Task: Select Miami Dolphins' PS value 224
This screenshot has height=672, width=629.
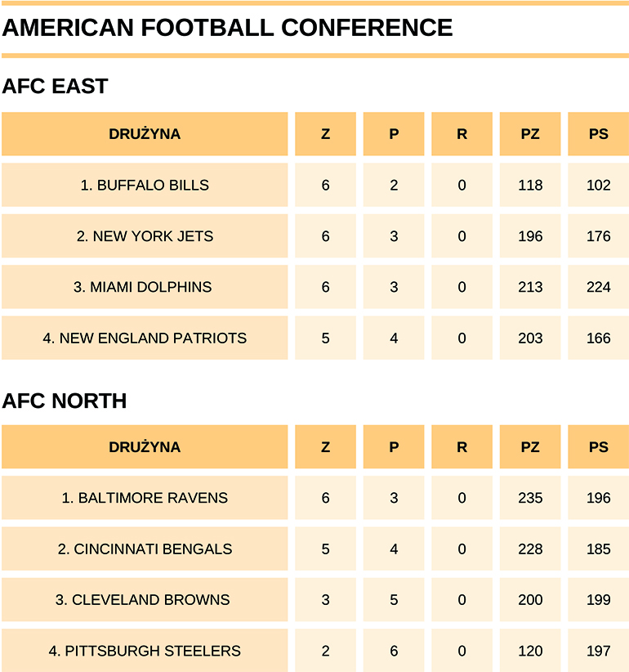Action: click(x=598, y=287)
